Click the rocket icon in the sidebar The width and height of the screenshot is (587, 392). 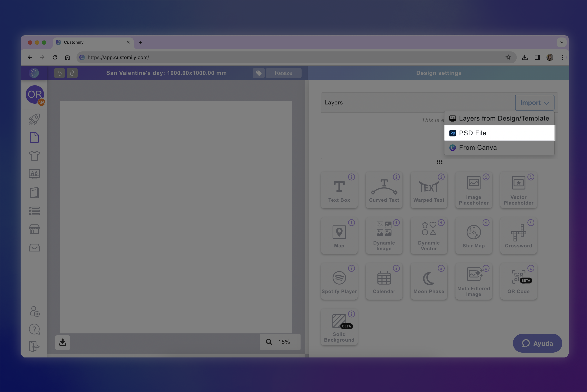tap(34, 119)
